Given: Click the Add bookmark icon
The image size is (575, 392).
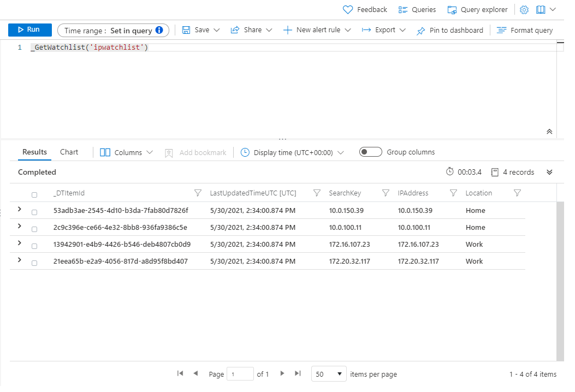Looking at the screenshot, I should click(x=169, y=152).
